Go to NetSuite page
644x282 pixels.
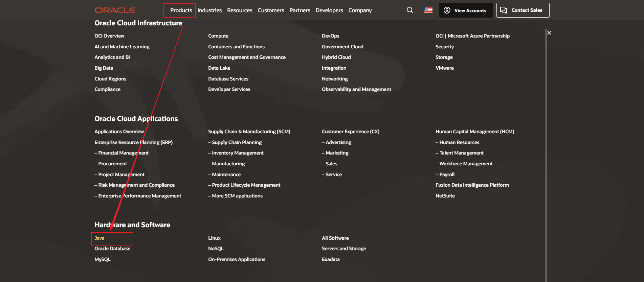click(x=445, y=196)
